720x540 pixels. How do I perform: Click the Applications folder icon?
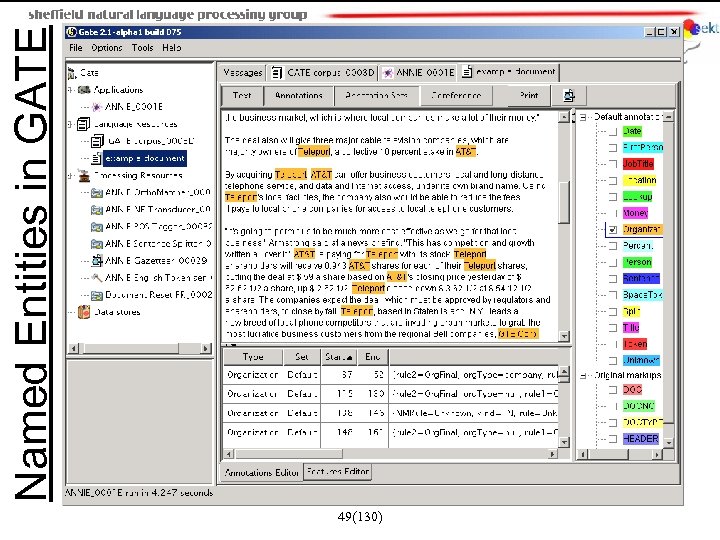84,90
